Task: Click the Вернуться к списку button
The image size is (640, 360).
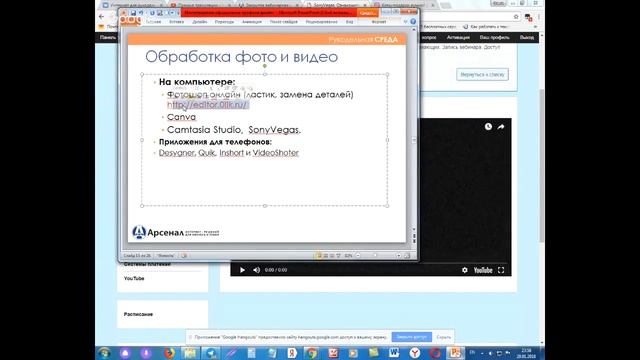Action: point(482,74)
